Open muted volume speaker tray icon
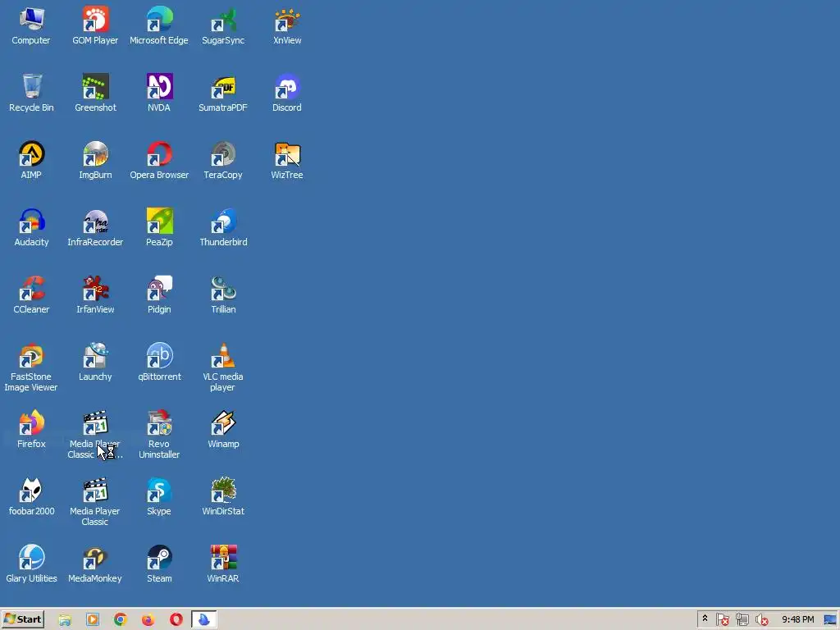This screenshot has width=840, height=630. pyautogui.click(x=761, y=620)
